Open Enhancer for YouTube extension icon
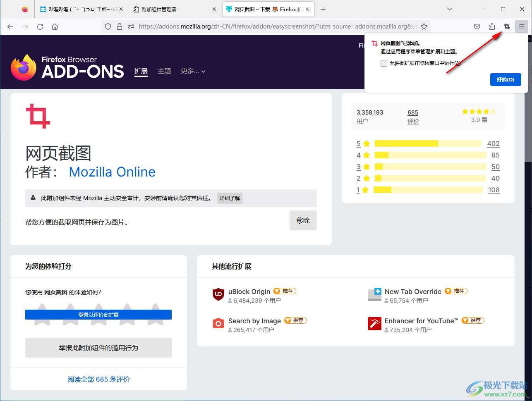This screenshot has width=532, height=401. (374, 324)
